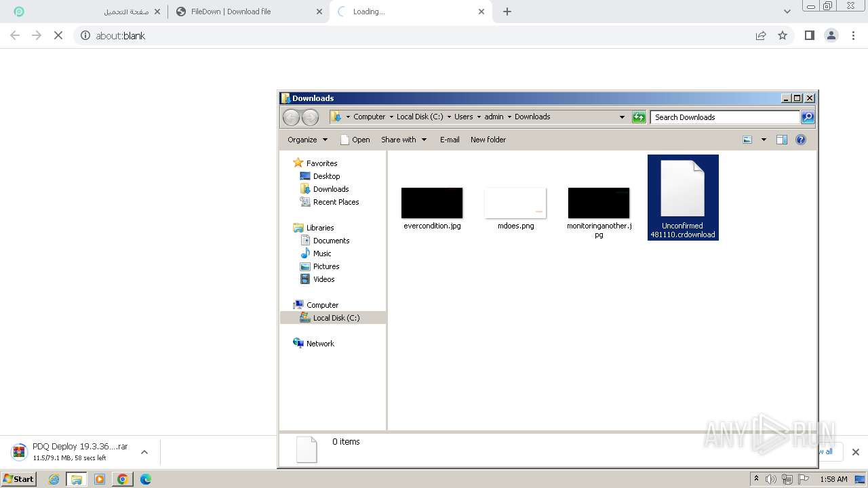Open the Music library
The image size is (868, 488).
click(322, 253)
